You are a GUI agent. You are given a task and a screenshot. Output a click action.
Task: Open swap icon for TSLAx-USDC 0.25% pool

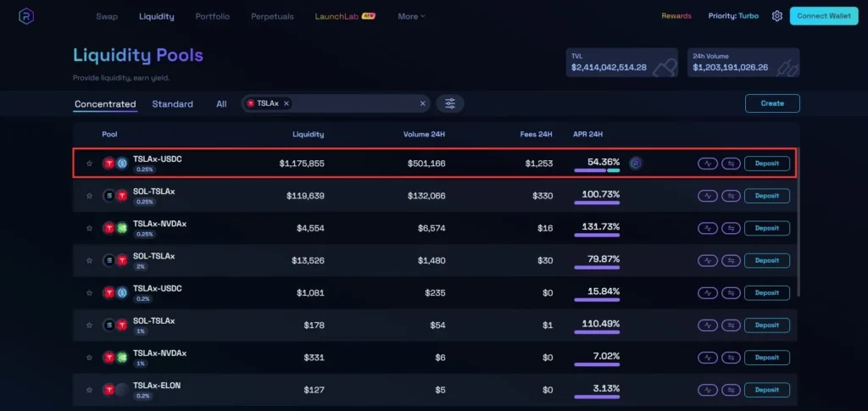click(x=731, y=164)
